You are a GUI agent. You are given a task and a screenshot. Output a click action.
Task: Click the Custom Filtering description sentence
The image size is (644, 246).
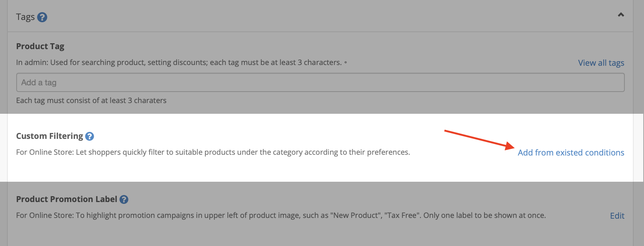[213, 152]
